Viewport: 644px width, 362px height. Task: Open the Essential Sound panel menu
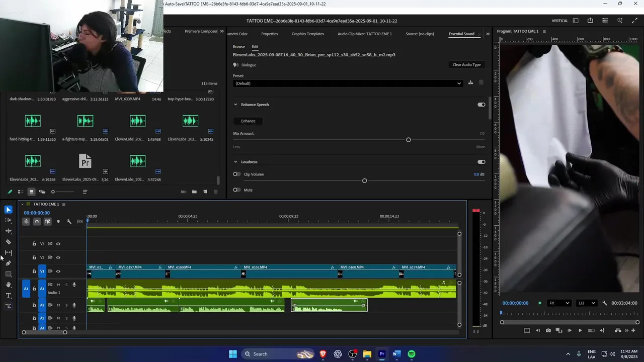tap(479, 34)
